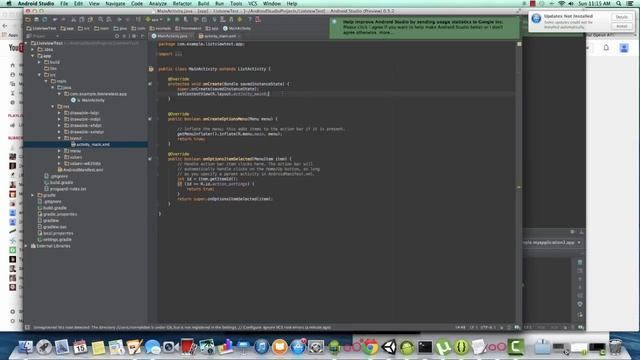640x360 pixels.
Task: Click the Debug app toolbar icon
Action: click(177, 20)
